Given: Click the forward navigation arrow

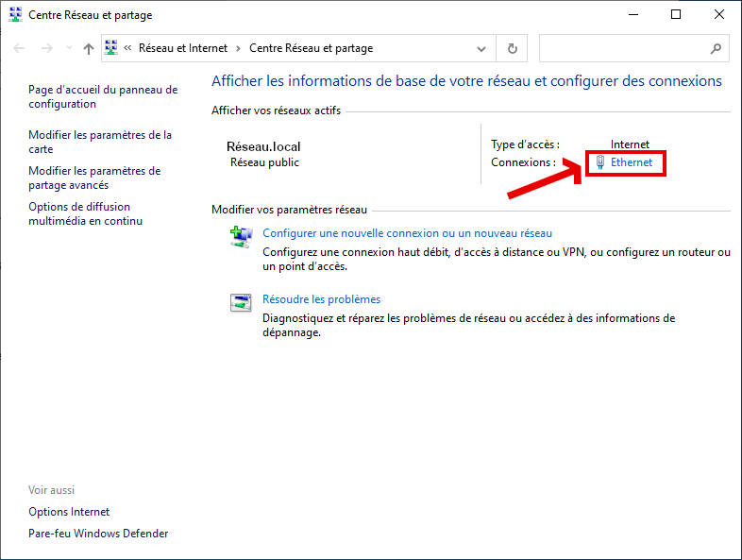Looking at the screenshot, I should (46, 48).
